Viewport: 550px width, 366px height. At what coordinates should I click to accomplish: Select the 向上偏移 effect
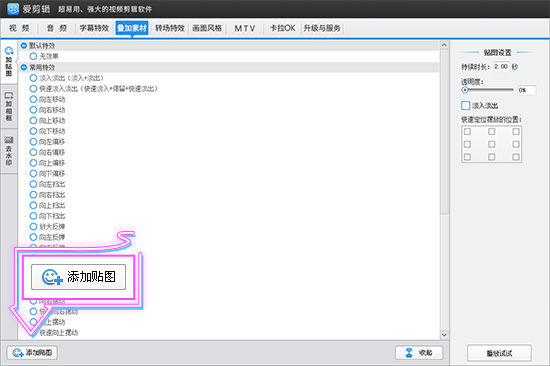pos(33,163)
